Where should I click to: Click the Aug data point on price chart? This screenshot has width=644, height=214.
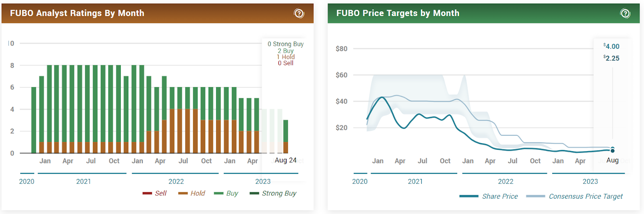point(613,150)
